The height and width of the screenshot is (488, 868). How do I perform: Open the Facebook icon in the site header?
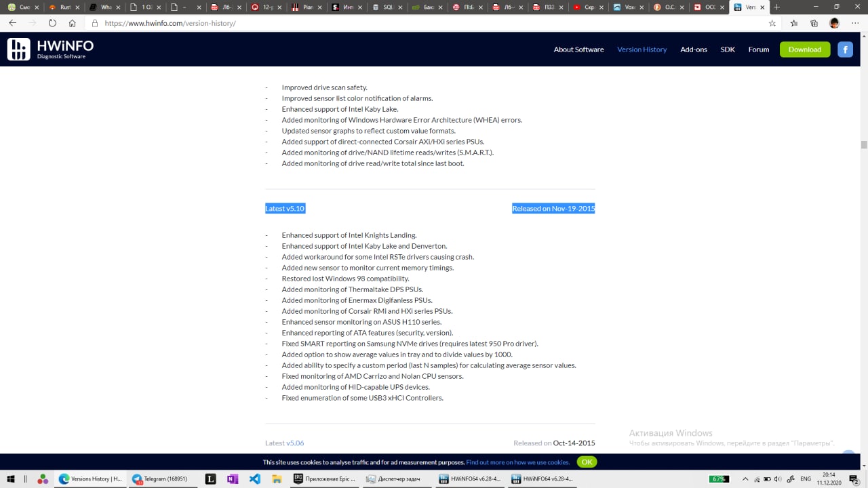click(845, 49)
